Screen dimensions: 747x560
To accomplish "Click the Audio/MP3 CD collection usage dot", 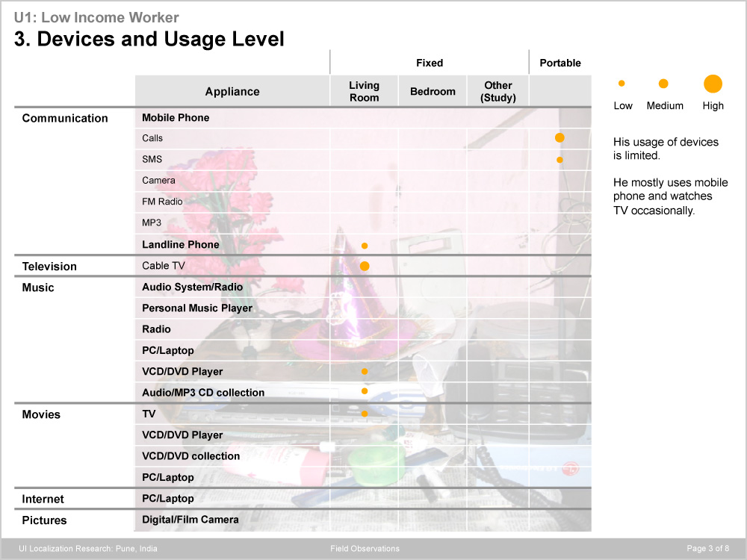I will coord(365,391).
